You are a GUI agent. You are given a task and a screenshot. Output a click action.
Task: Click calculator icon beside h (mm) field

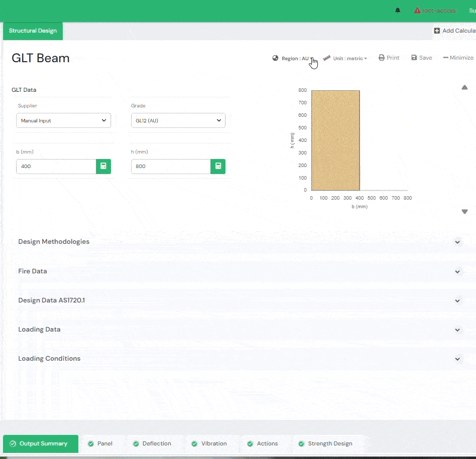tap(218, 167)
